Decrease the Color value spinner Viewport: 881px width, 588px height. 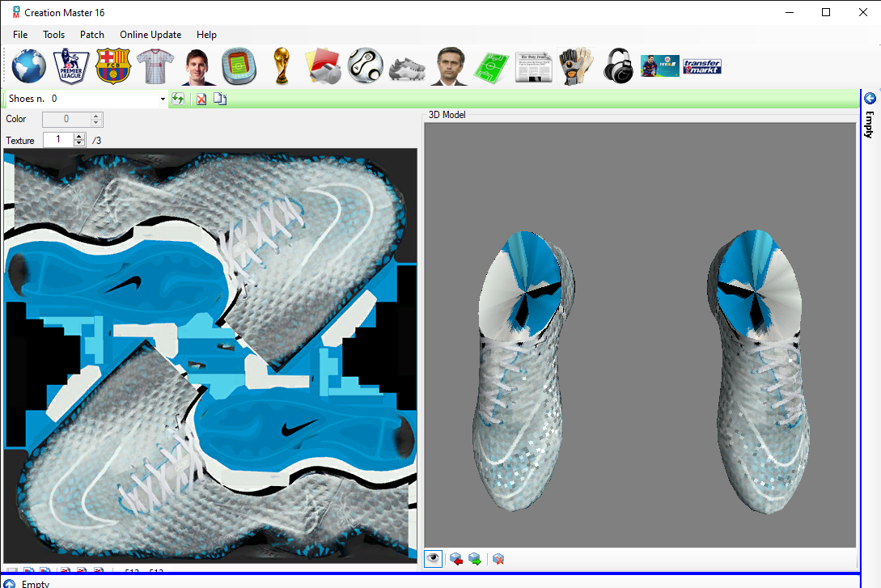96,122
